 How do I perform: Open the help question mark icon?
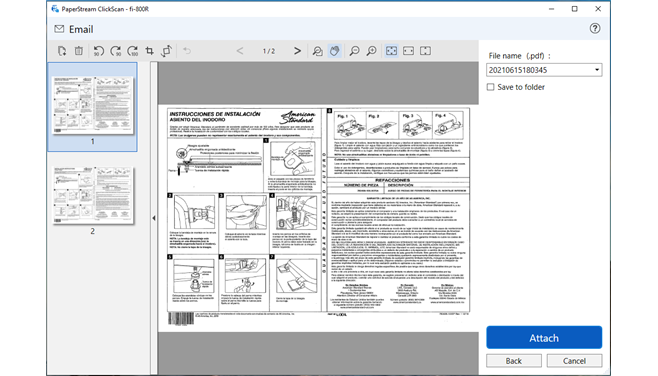pos(595,29)
